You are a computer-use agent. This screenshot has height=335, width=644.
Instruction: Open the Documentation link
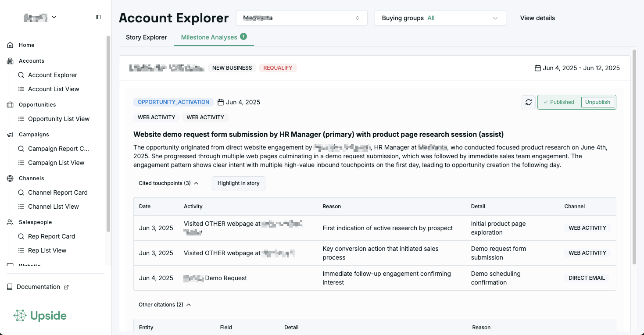tap(38, 287)
